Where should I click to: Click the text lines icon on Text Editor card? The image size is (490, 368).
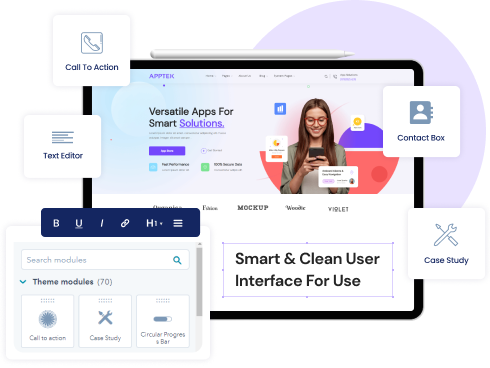[63, 137]
